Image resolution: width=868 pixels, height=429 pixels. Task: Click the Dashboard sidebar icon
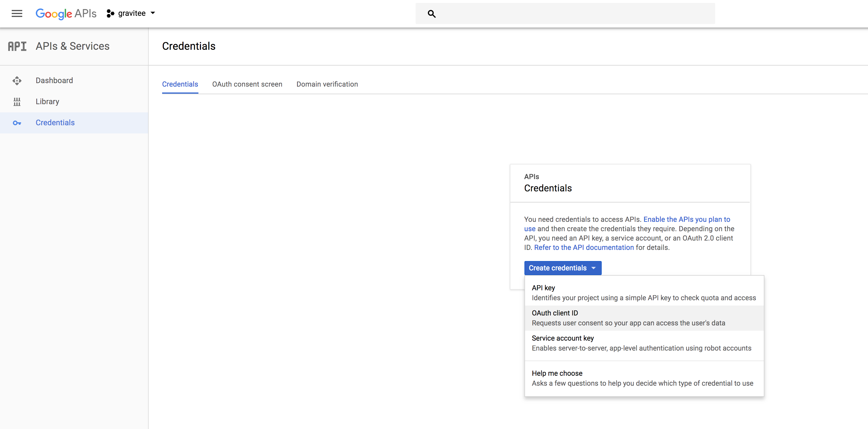click(17, 80)
